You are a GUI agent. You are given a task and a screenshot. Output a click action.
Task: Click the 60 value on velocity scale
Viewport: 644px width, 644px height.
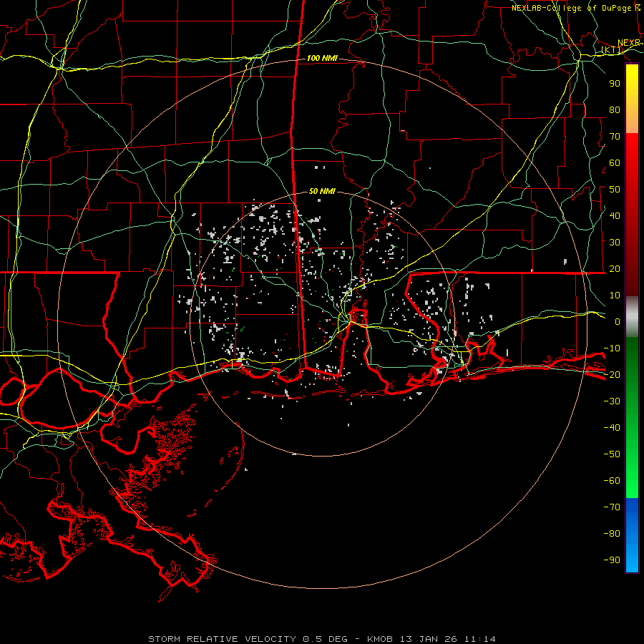pyautogui.click(x=615, y=163)
